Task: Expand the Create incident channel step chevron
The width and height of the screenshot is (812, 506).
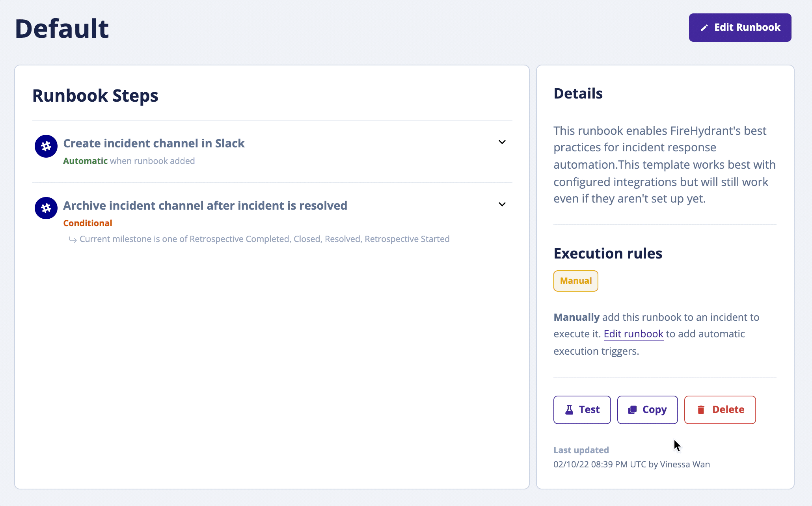Action: [x=502, y=142]
